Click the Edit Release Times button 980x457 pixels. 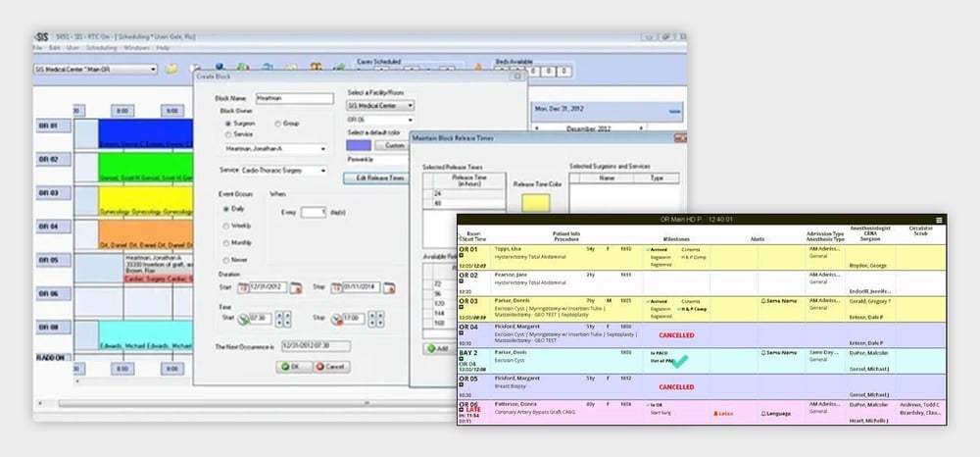(x=375, y=178)
